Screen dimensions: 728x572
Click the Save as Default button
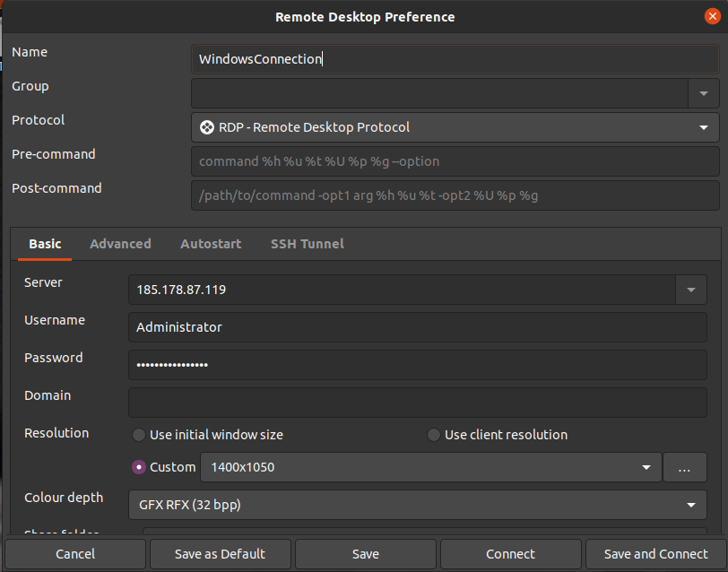coord(220,554)
